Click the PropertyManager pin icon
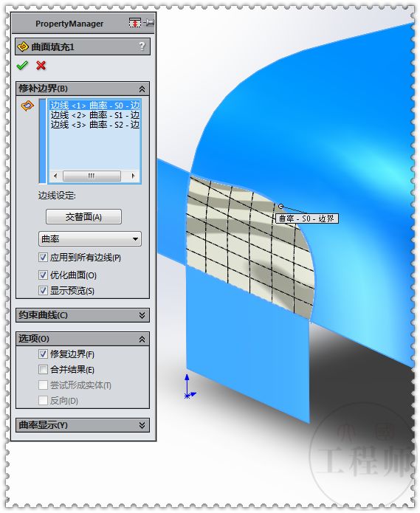 tap(149, 23)
